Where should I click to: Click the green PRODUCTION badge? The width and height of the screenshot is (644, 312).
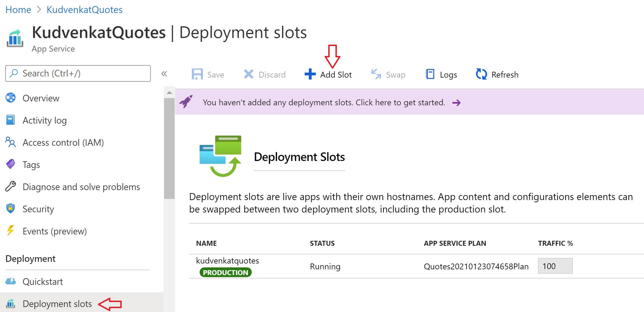coord(226,272)
